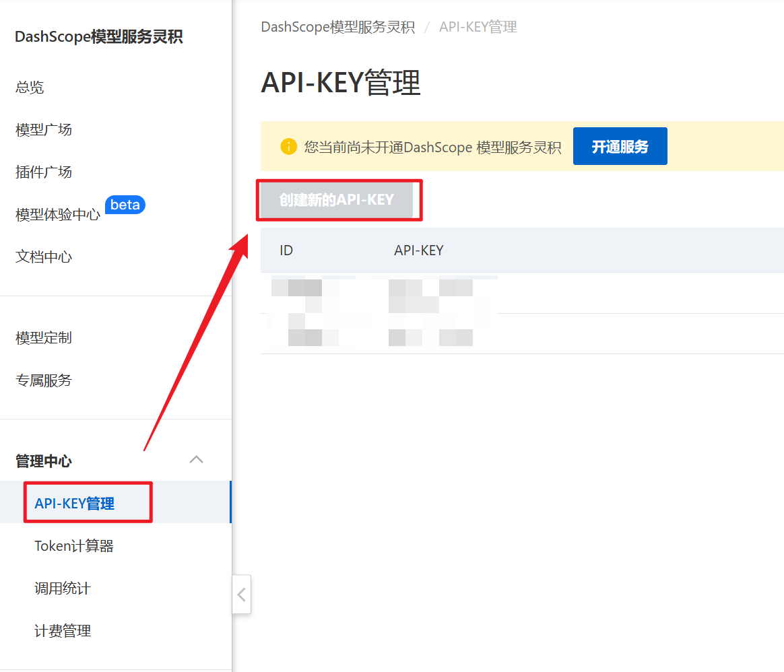The image size is (784, 672).
Task: Go to 模型广场 in the sidebar
Action: 44,130
